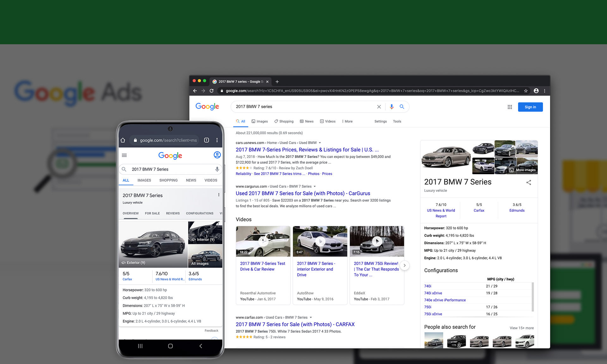Open 2017 BMW 7 Series CARFAX link
The image size is (607, 364).
[295, 325]
